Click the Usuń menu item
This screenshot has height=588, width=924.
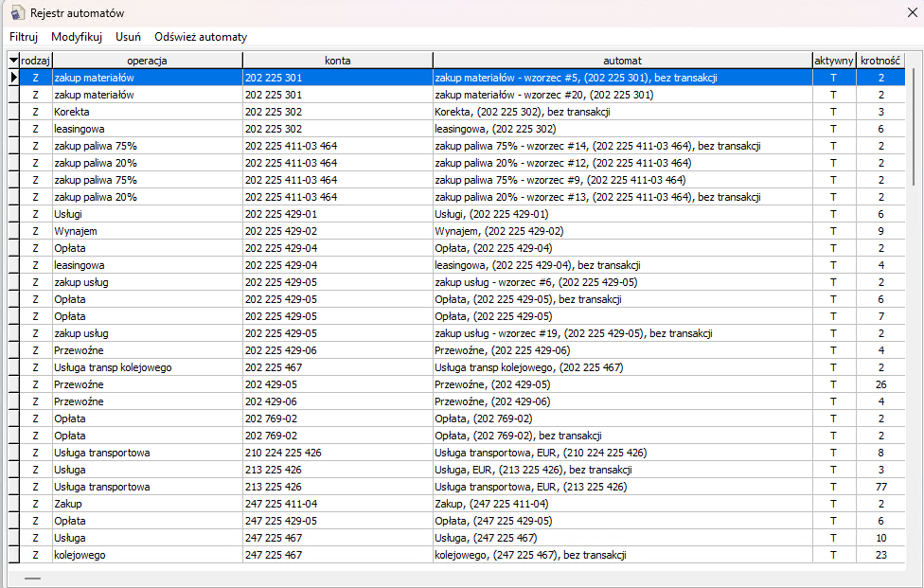click(x=129, y=37)
